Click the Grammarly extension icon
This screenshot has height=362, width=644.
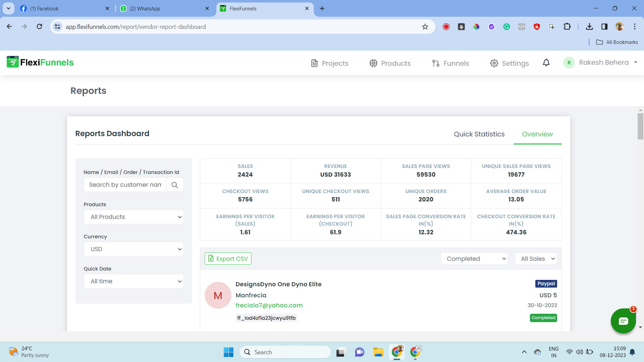[x=506, y=26]
